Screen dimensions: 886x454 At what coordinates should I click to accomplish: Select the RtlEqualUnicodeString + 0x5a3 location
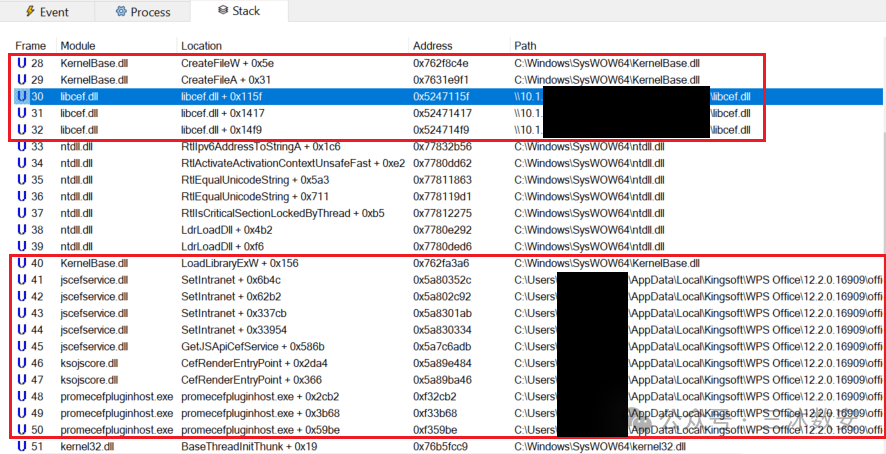(x=255, y=180)
